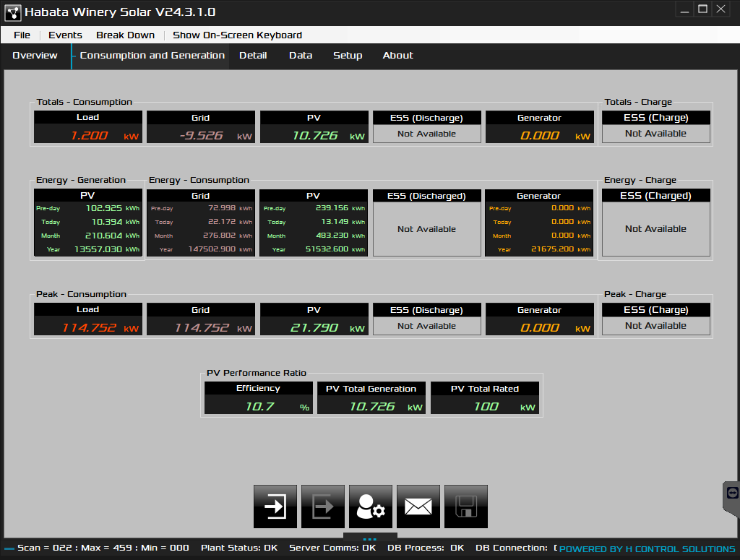
Task: Maximize the Habata Winery Solar window
Action: click(702, 9)
